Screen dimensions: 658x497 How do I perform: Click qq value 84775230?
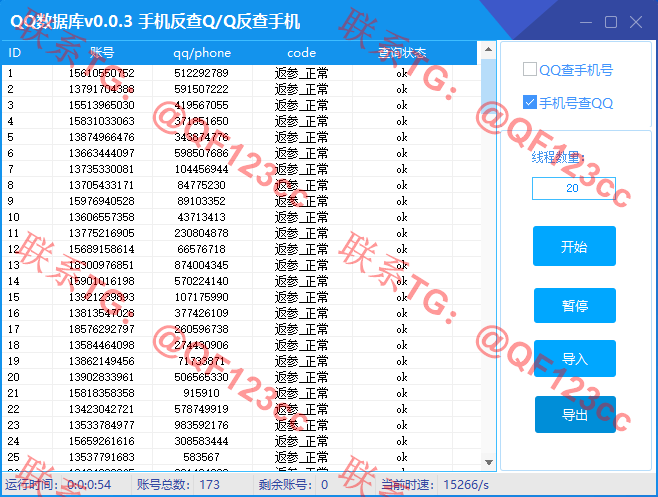(201, 185)
